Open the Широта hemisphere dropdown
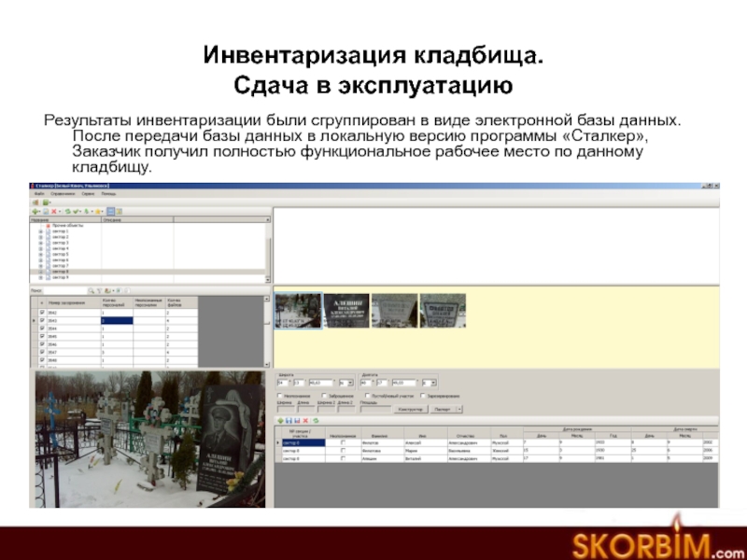The image size is (747, 560). (x=351, y=383)
